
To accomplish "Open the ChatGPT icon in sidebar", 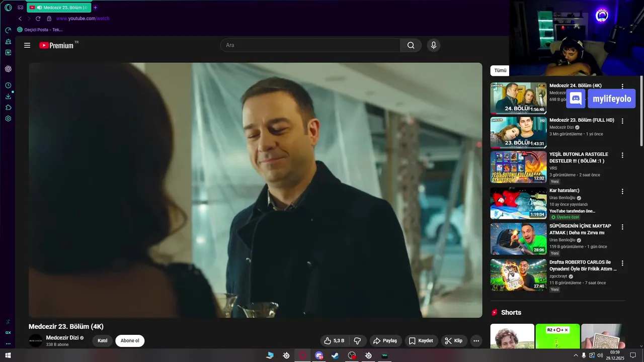I will [8, 69].
